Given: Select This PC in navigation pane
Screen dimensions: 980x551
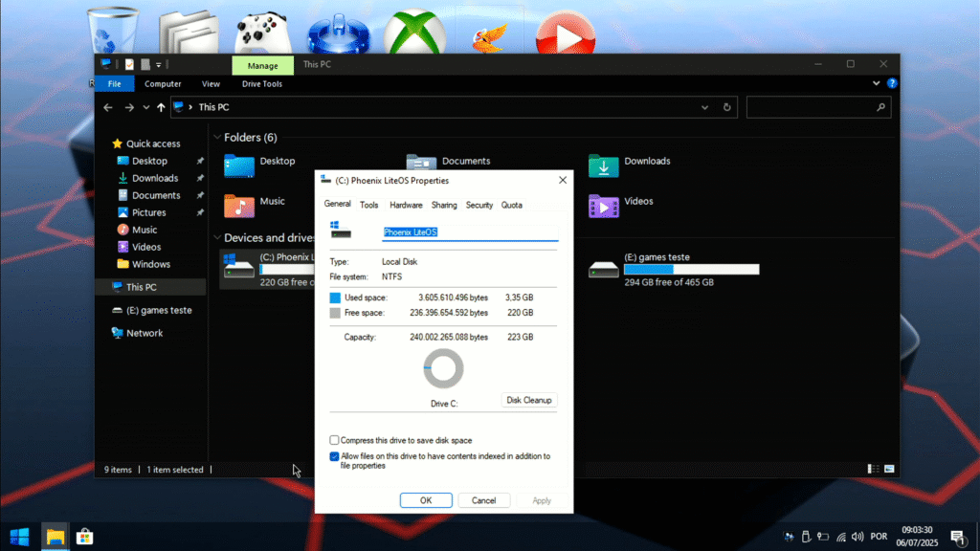Looking at the screenshot, I should click(x=142, y=287).
